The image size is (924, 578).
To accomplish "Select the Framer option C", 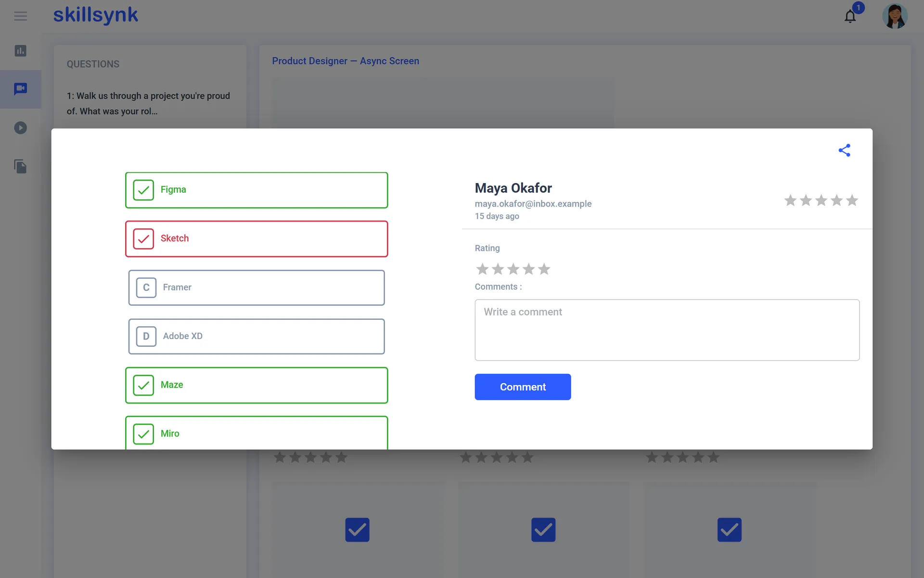I will coord(257,288).
